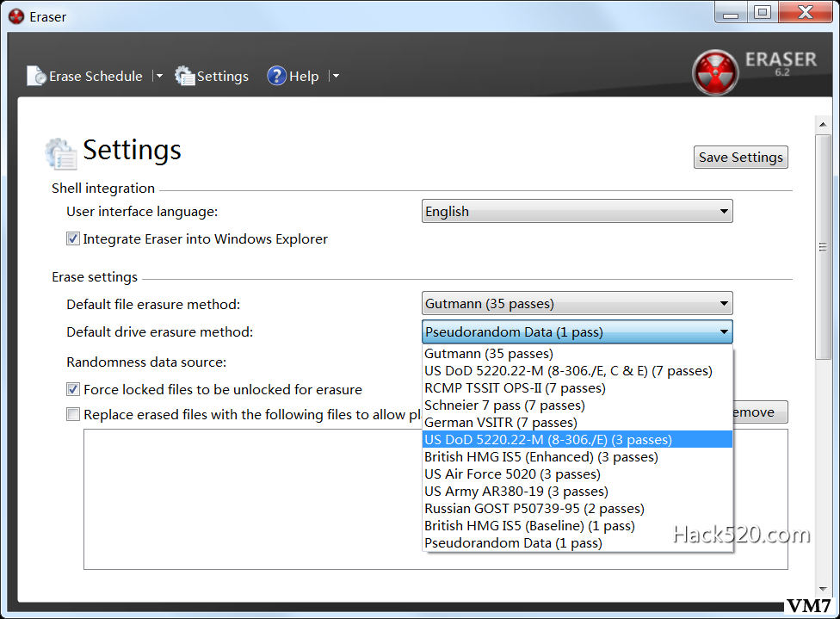This screenshot has width=840, height=619.
Task: Expand the Help dropdown arrow
Action: [336, 76]
